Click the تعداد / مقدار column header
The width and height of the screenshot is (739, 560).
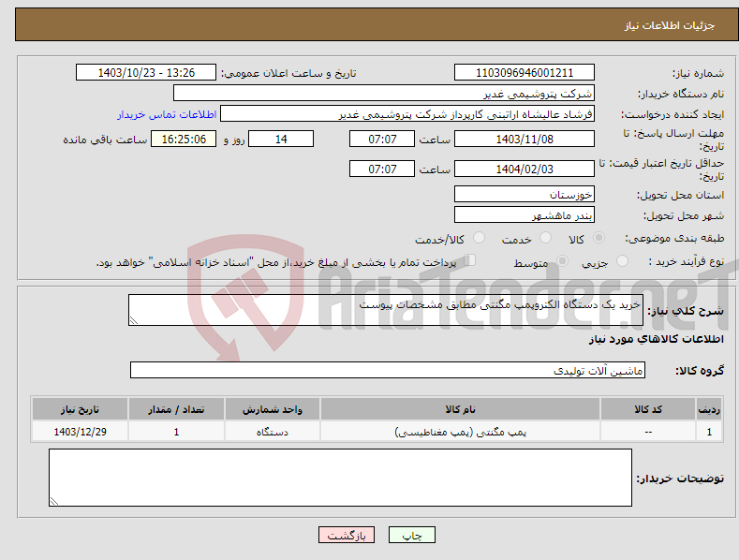click(x=176, y=409)
